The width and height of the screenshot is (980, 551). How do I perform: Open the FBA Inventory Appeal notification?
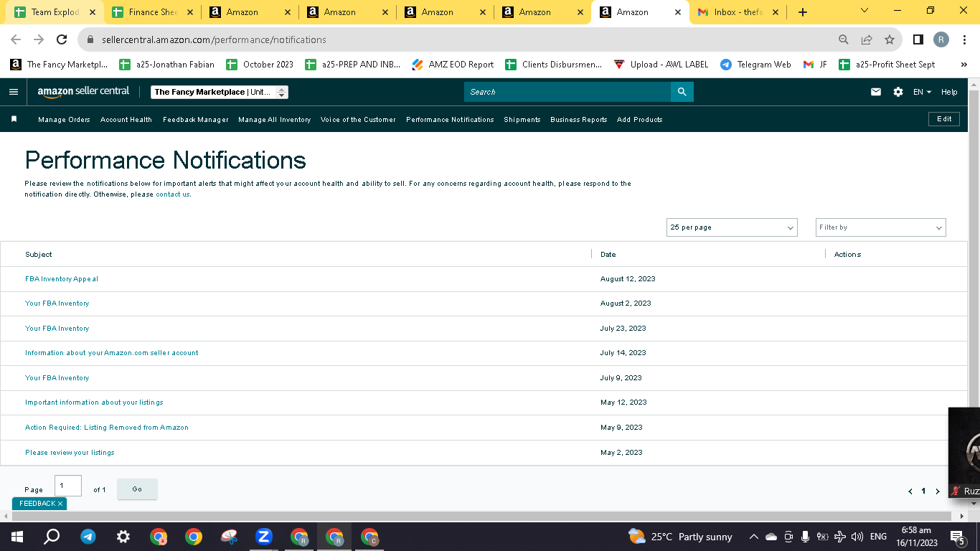[x=62, y=279]
